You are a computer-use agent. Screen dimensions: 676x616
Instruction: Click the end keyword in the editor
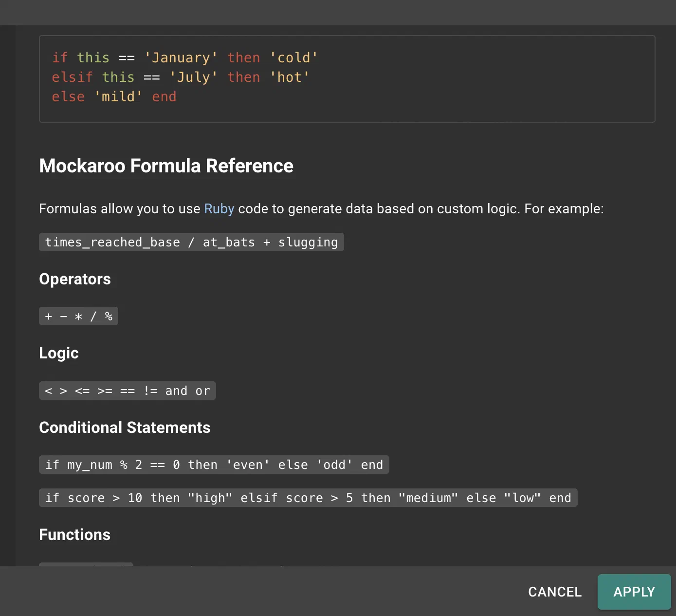164,97
